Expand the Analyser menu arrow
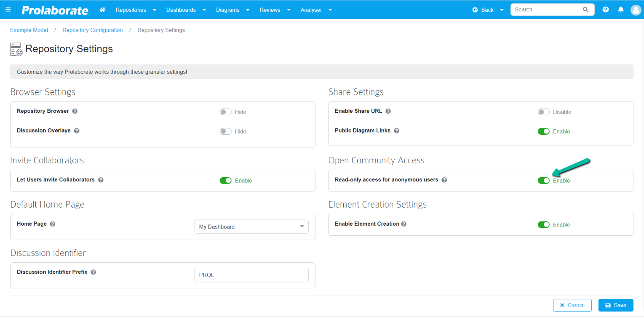Screen dimensions: 644x317 tap(330, 10)
